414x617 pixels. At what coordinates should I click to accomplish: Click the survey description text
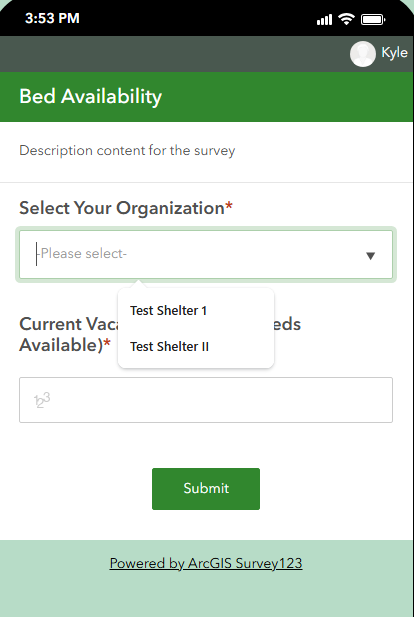pyautogui.click(x=127, y=151)
